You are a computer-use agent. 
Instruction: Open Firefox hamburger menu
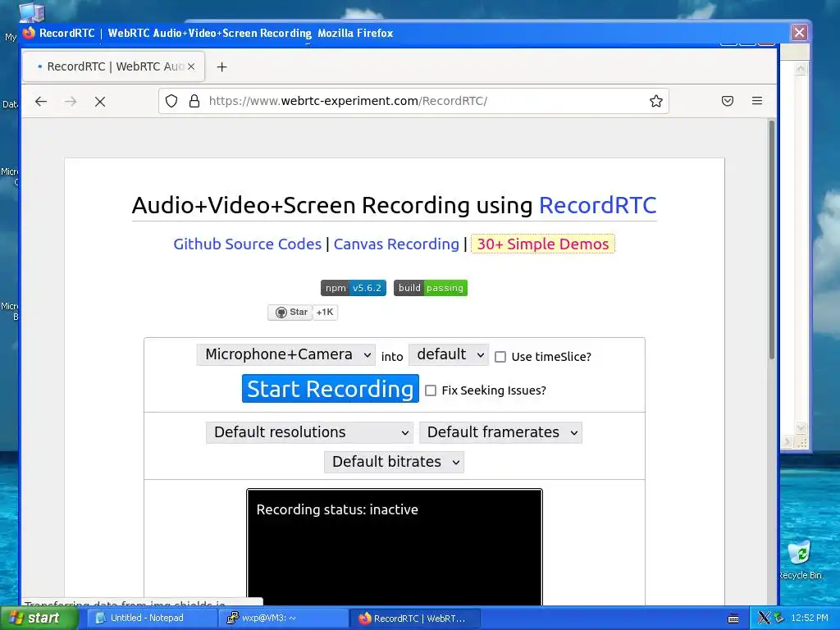(x=757, y=101)
